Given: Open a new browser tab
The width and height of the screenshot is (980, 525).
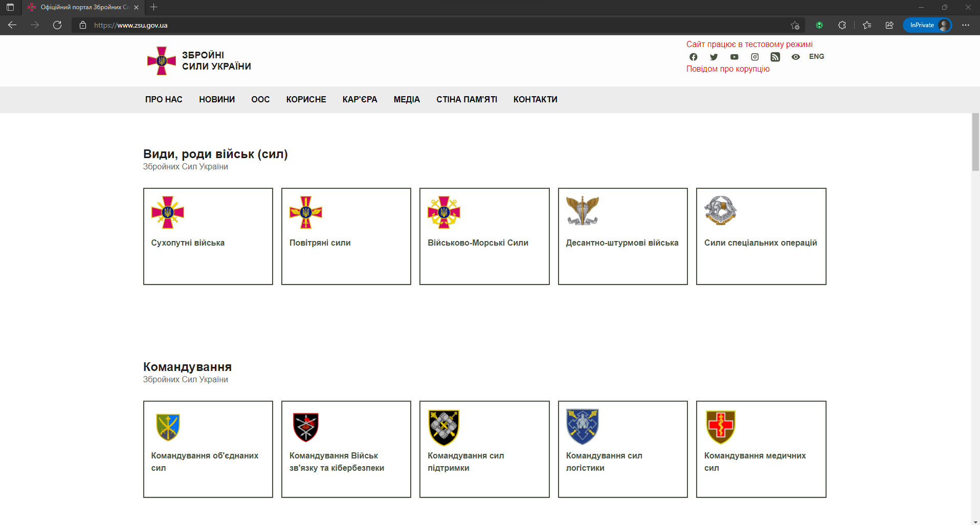Looking at the screenshot, I should (153, 7).
